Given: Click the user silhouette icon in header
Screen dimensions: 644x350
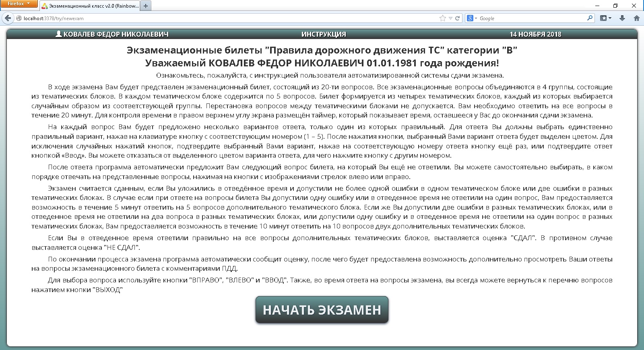Looking at the screenshot, I should coord(58,34).
